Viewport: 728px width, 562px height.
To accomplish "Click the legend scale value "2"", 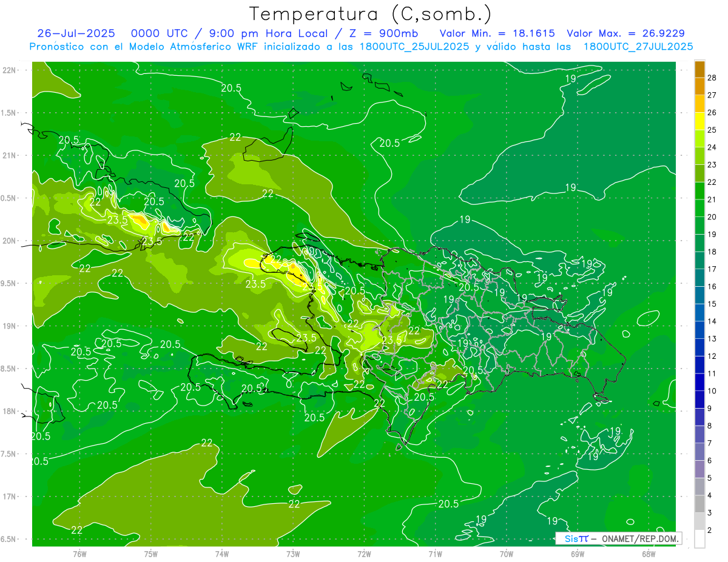I will coord(710,530).
